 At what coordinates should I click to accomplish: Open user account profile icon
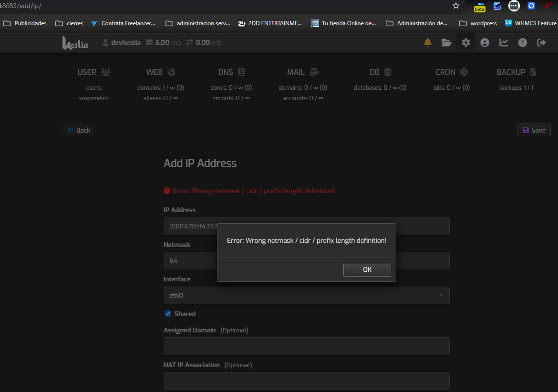[x=485, y=43]
